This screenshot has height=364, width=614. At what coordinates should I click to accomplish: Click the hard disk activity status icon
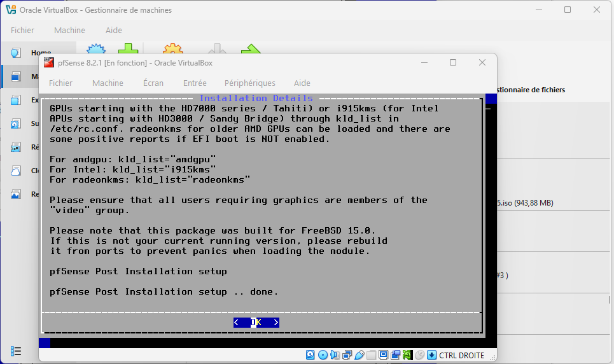coord(310,355)
